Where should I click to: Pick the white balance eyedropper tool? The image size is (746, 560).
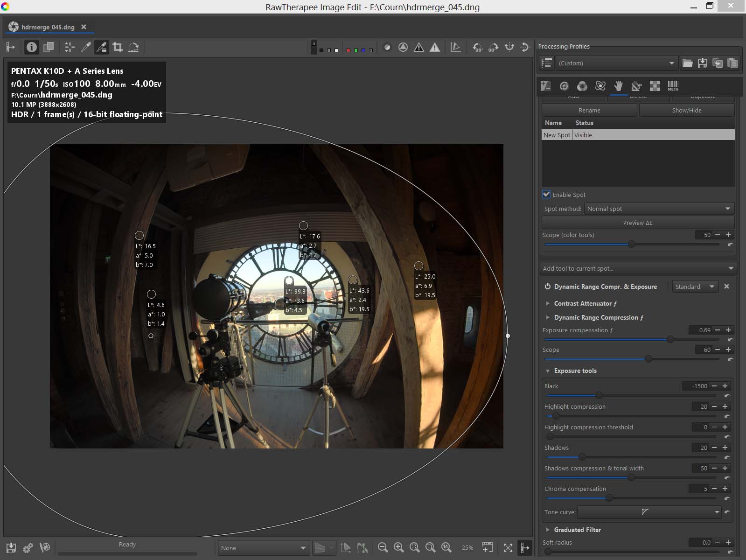pos(86,47)
